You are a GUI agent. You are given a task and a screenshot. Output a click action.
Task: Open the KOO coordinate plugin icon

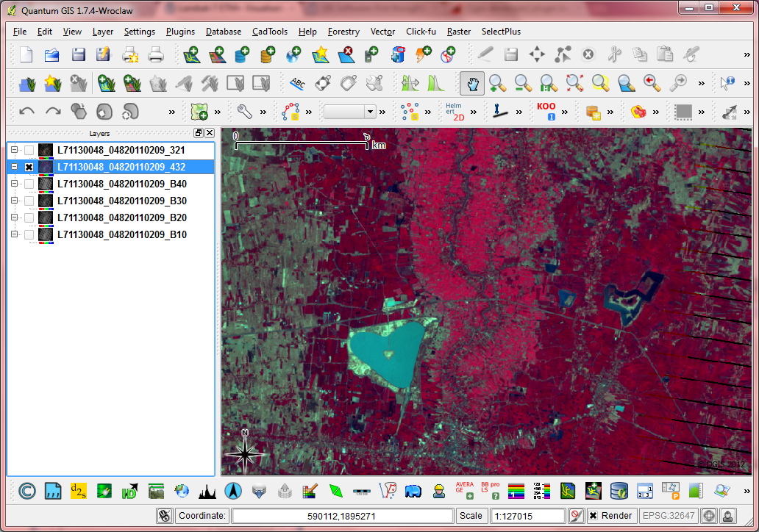(x=548, y=112)
